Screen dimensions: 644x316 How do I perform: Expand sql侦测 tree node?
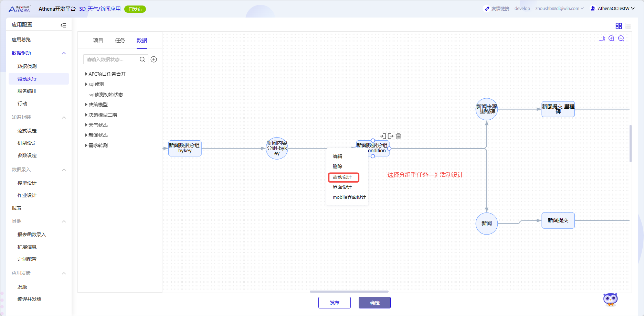tap(86, 84)
